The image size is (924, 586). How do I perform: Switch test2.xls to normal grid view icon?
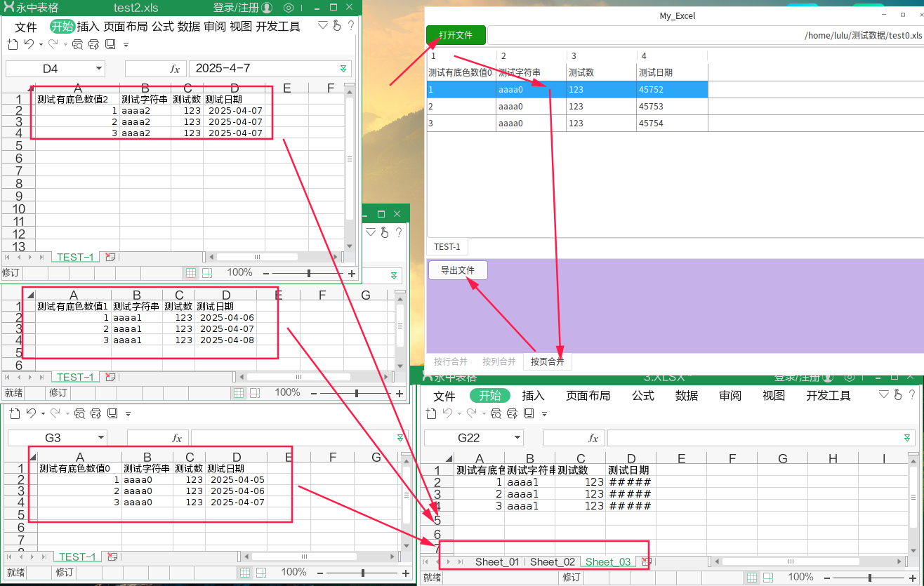[x=190, y=273]
